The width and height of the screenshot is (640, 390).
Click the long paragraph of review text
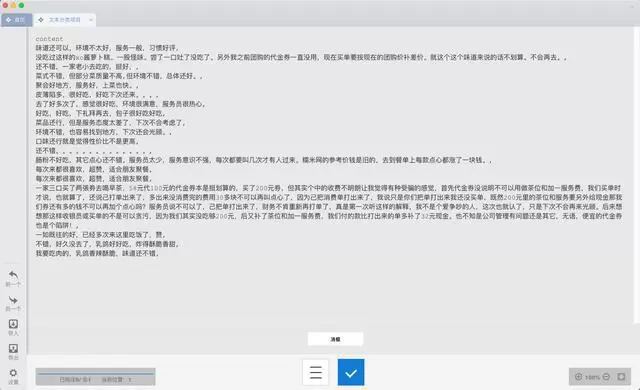[329, 206]
